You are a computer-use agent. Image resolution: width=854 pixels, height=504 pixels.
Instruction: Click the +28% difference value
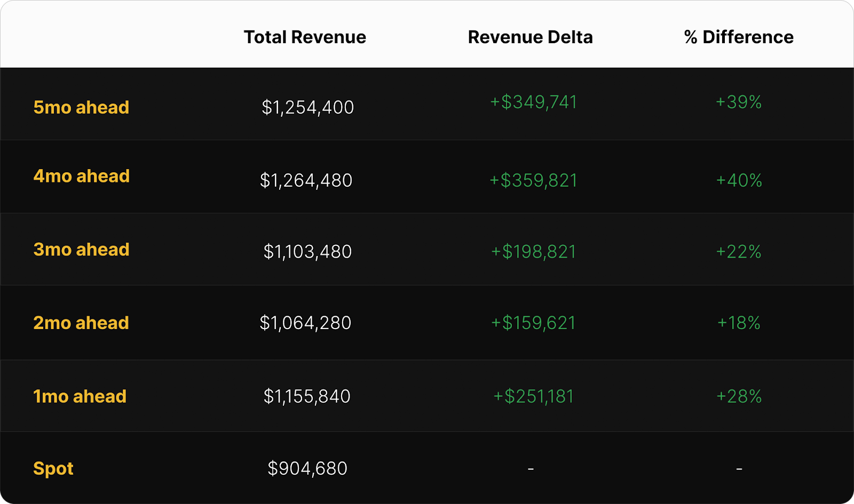(x=739, y=396)
